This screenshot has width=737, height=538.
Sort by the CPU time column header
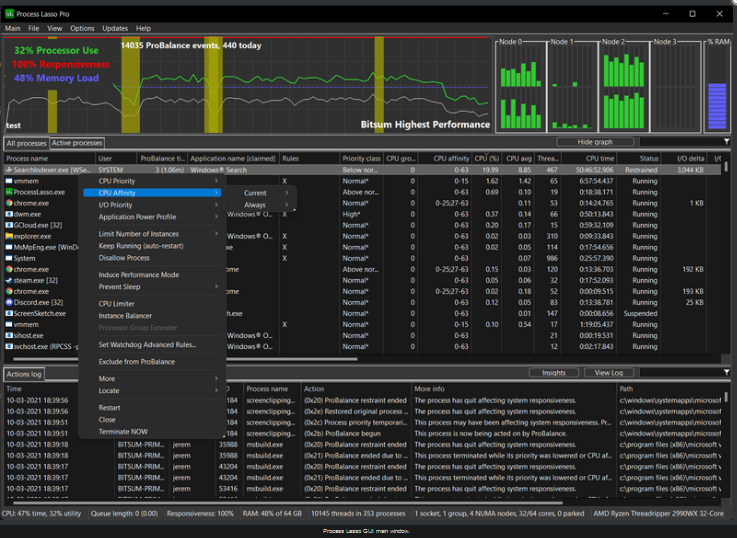coord(589,158)
